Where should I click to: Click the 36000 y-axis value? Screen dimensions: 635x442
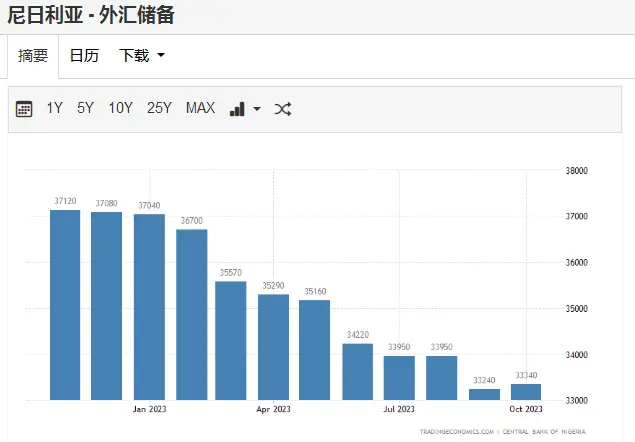577,263
